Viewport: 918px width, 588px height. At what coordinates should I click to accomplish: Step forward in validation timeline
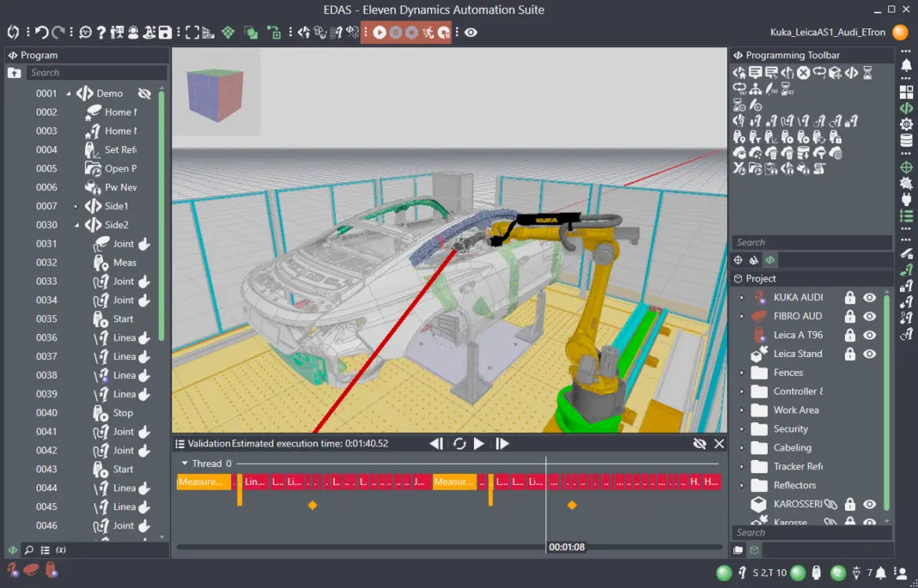pos(501,443)
